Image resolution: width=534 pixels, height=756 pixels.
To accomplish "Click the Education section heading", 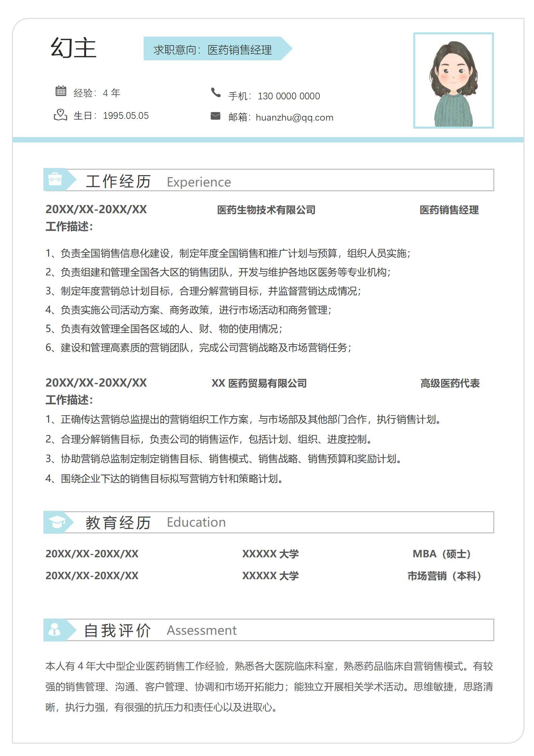I will [196, 522].
